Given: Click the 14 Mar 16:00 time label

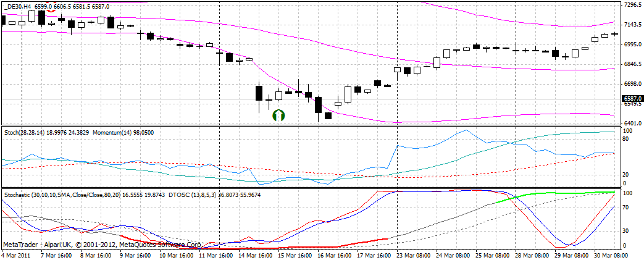Looking at the screenshot, I should click(257, 255).
